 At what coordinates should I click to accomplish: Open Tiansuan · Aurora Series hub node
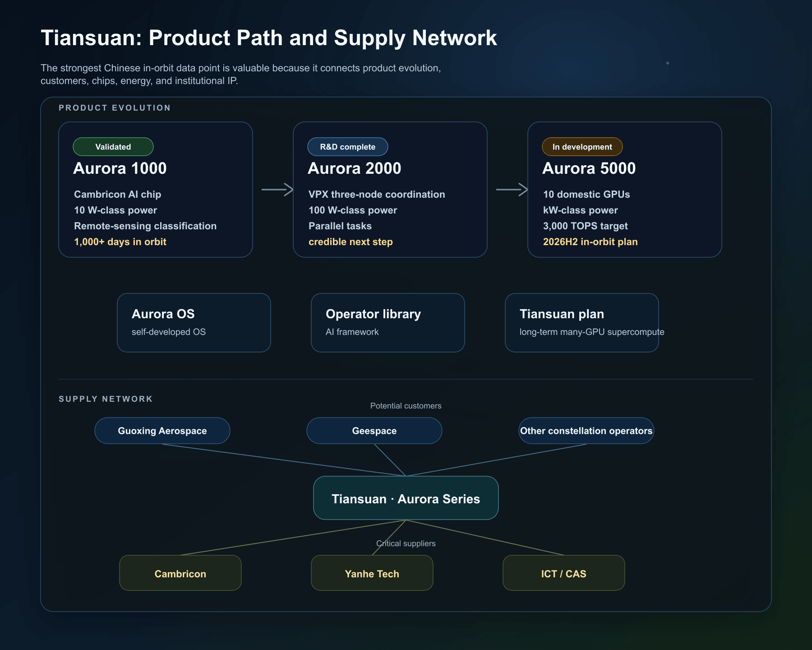tap(406, 498)
